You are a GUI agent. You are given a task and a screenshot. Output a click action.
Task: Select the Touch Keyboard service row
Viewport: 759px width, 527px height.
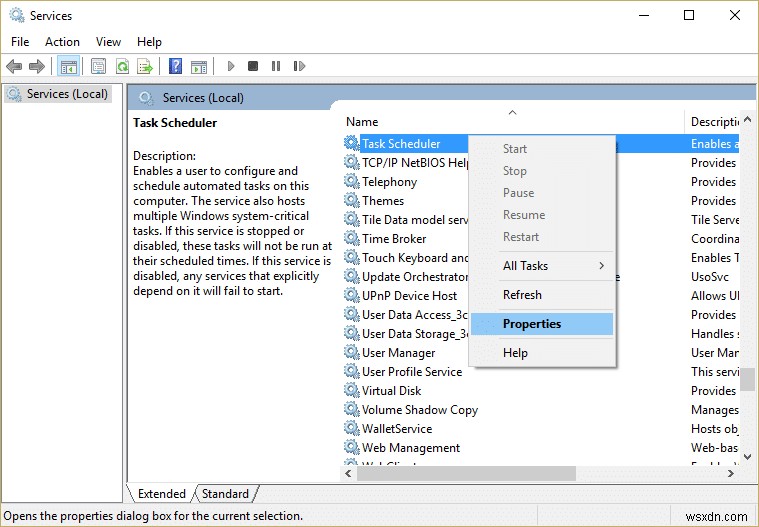[x=541, y=257]
